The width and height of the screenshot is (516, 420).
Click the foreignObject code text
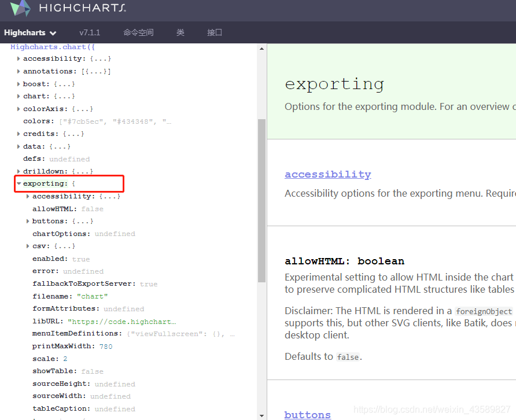click(484, 311)
